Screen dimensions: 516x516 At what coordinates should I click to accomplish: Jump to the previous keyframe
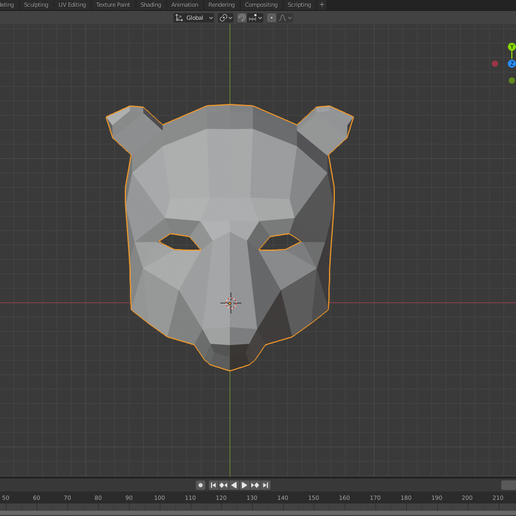pos(223,485)
